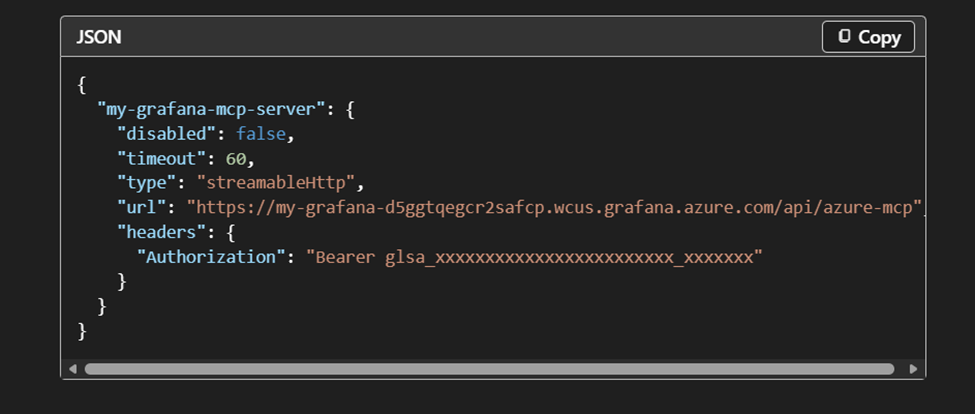Click the 60 timeout value
Viewport: 975px width, 414px height.
pyautogui.click(x=236, y=159)
